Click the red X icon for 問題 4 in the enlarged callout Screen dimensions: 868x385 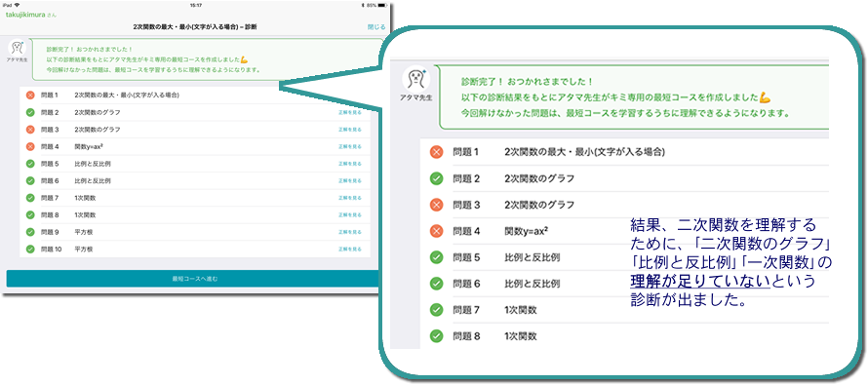coord(437,231)
